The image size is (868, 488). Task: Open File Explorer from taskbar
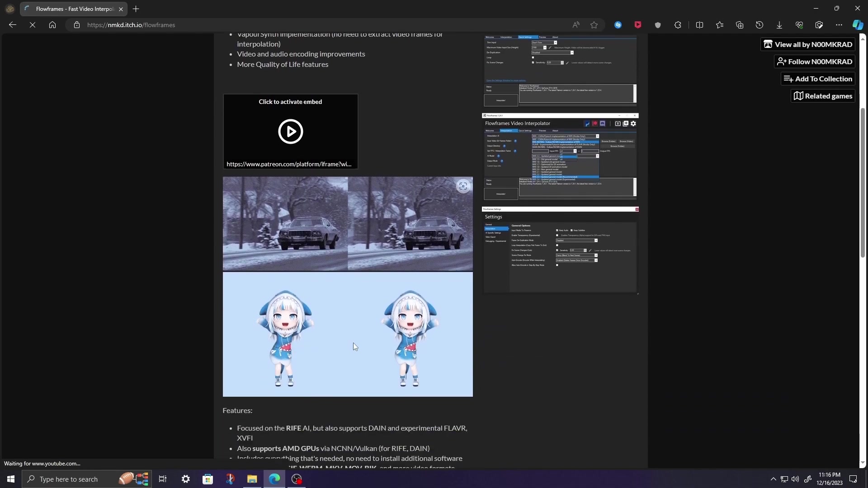252,479
